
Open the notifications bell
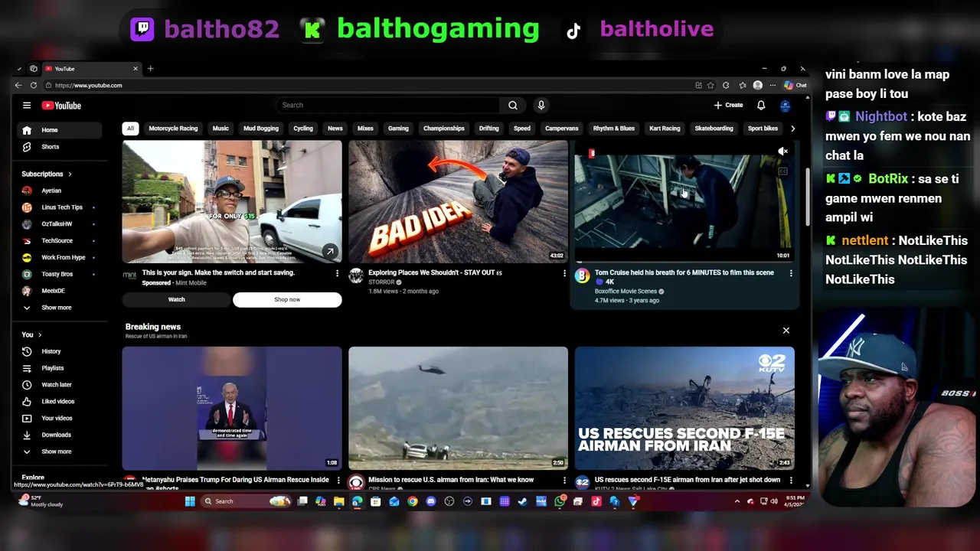(761, 106)
